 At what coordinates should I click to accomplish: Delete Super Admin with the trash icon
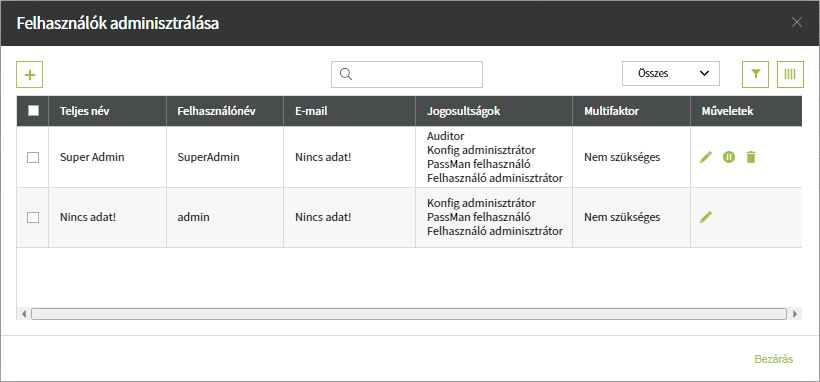(x=751, y=157)
